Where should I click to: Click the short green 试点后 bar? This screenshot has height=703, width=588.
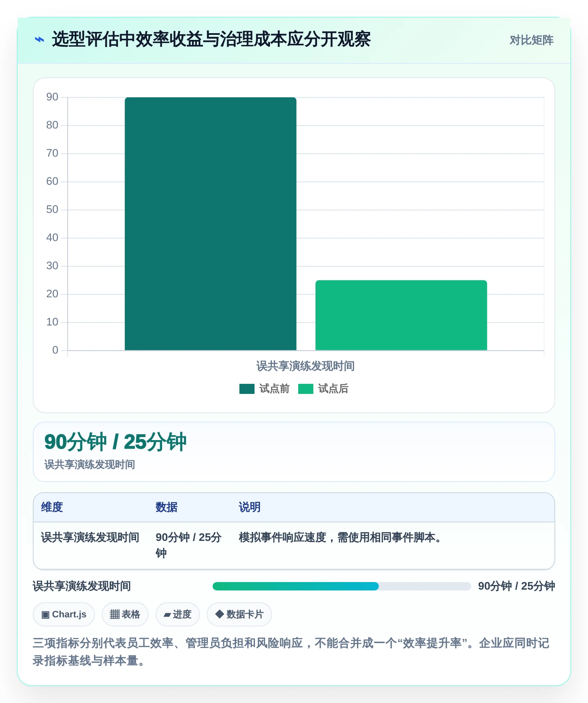tap(401, 315)
